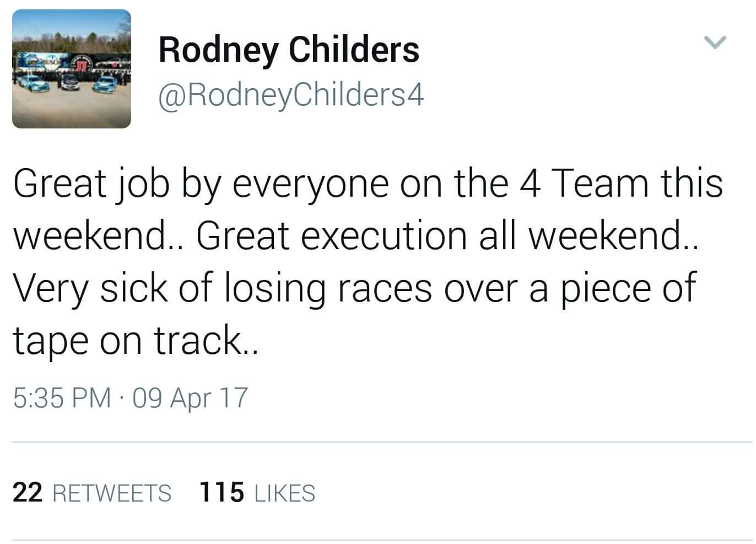Click the dark car in avatar center
Screen dimensions: 756x544
click(x=70, y=84)
